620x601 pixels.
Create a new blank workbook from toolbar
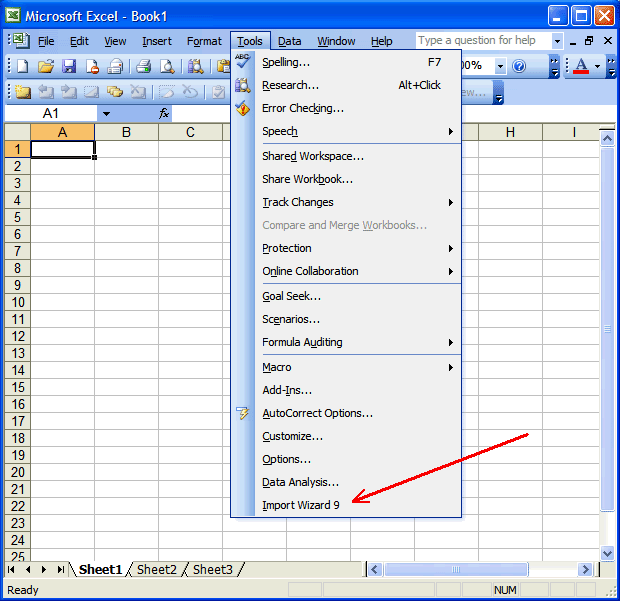(x=23, y=66)
